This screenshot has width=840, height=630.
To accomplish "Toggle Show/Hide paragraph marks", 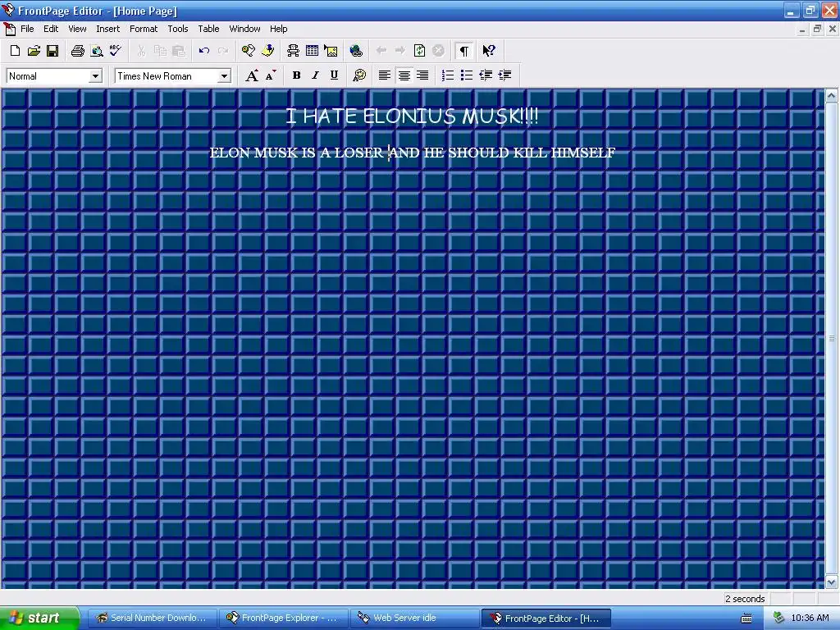I will tap(464, 51).
